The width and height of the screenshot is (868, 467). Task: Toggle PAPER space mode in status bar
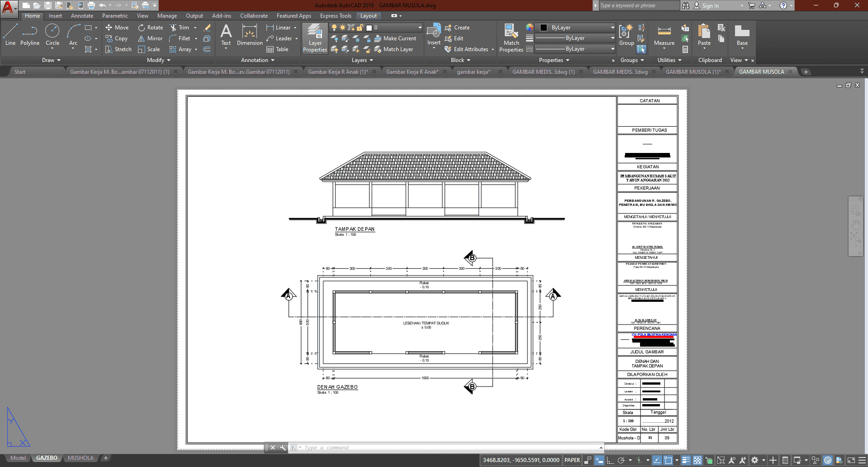pos(572,460)
